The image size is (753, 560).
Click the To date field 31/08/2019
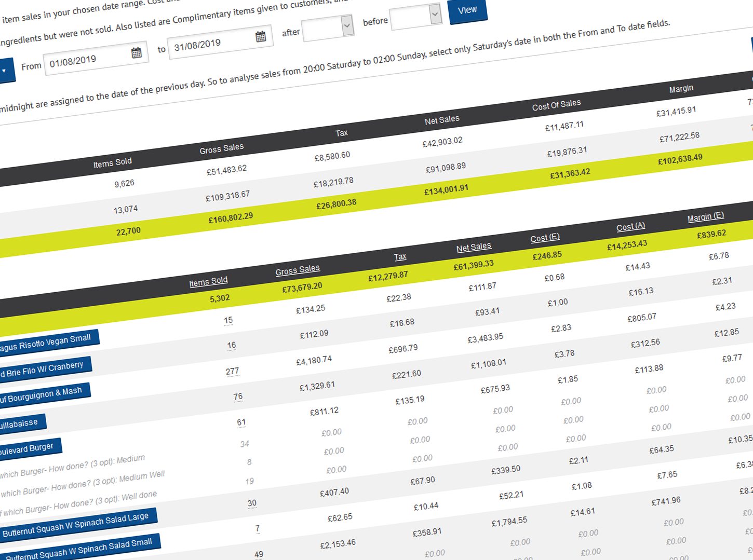pos(220,42)
